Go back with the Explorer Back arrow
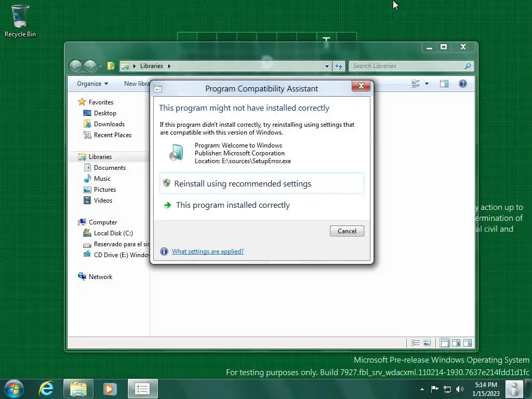The image size is (532, 399). click(x=76, y=66)
